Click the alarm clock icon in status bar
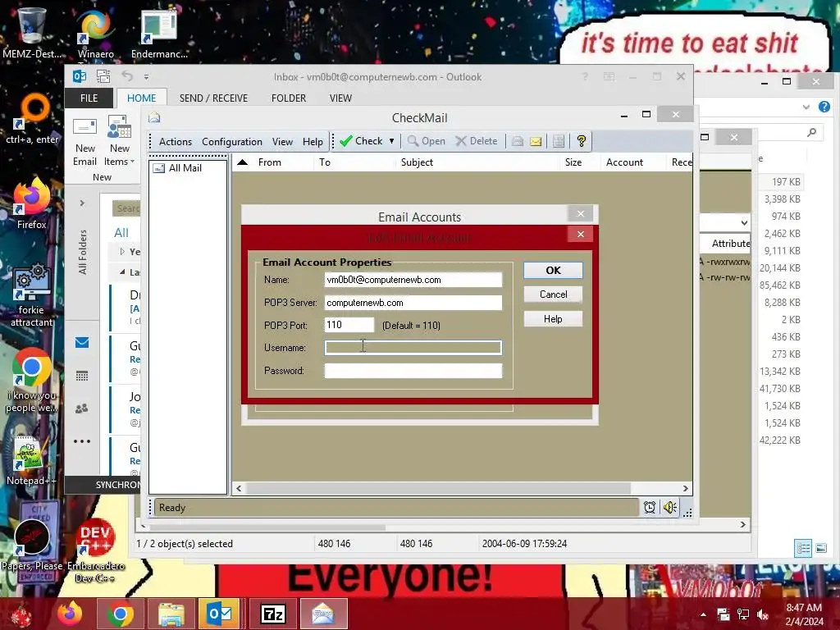 tap(650, 507)
